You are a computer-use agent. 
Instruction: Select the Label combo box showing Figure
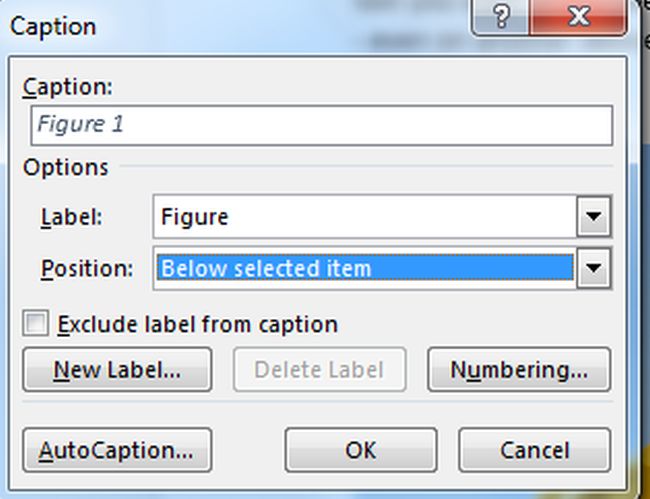[x=366, y=217]
